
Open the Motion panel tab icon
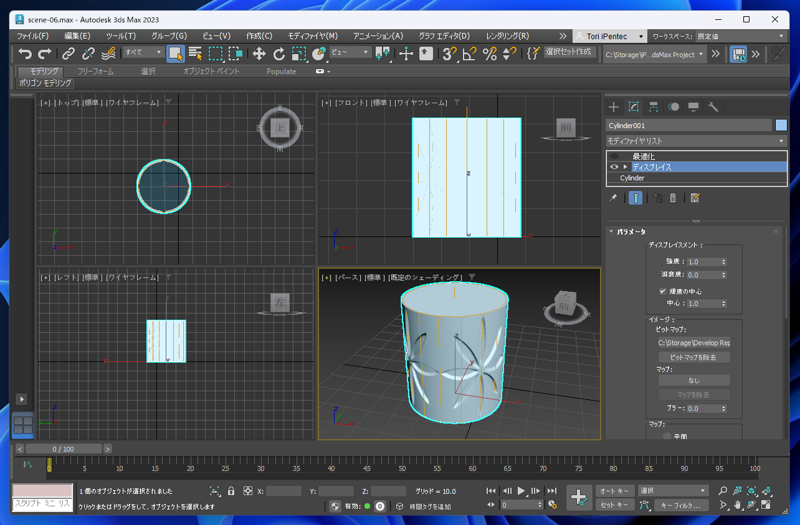coord(673,107)
